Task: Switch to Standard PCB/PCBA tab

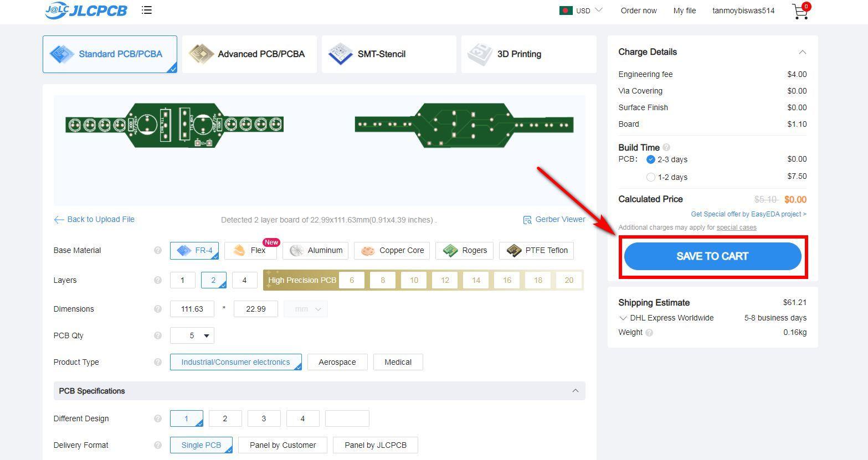Action: point(110,54)
